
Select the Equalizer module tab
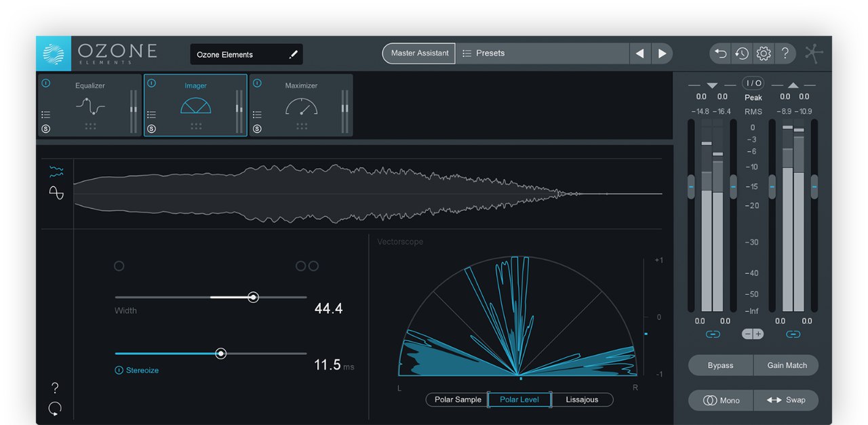pyautogui.click(x=90, y=105)
